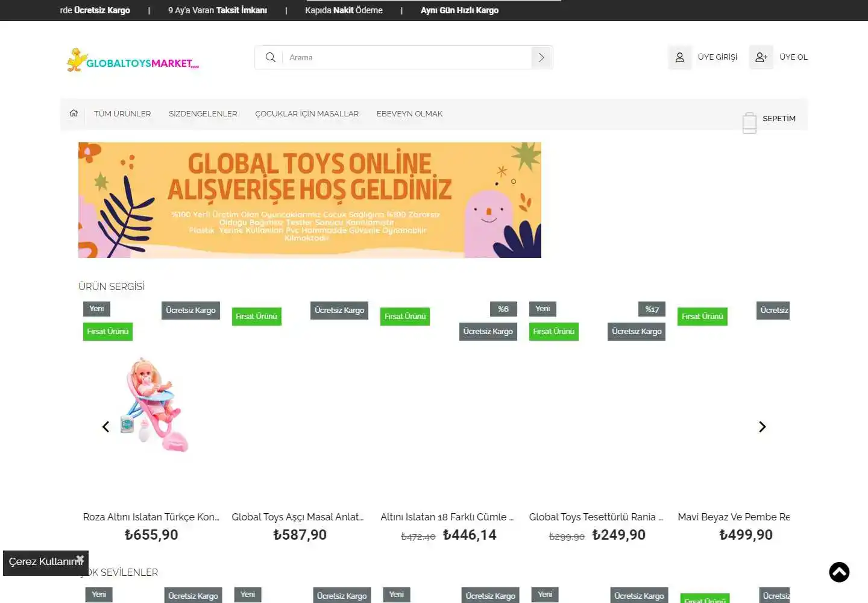
Task: Click the Global Toys welcome banner
Action: coord(310,200)
